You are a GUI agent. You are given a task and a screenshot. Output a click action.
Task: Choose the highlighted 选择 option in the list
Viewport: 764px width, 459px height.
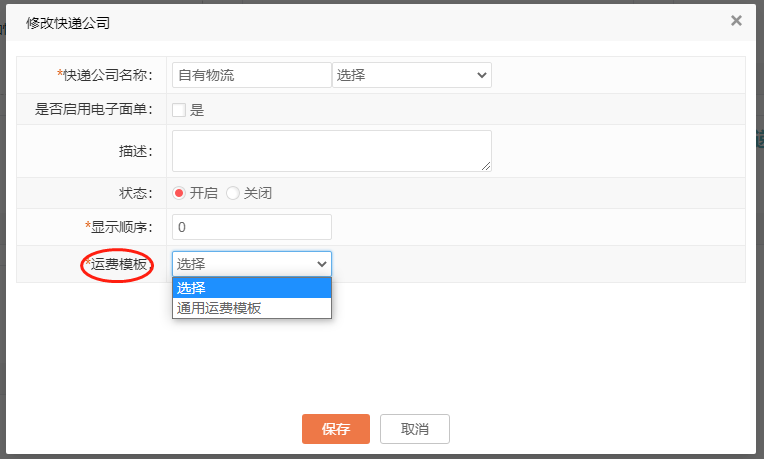coord(251,288)
